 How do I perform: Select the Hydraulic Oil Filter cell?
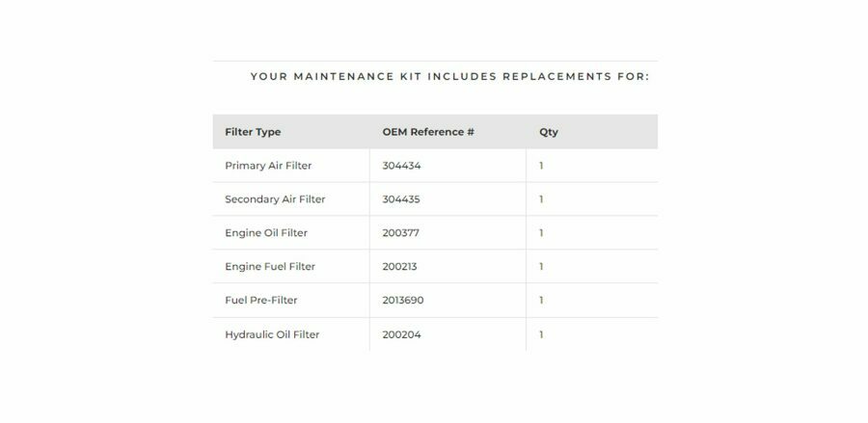click(x=272, y=334)
